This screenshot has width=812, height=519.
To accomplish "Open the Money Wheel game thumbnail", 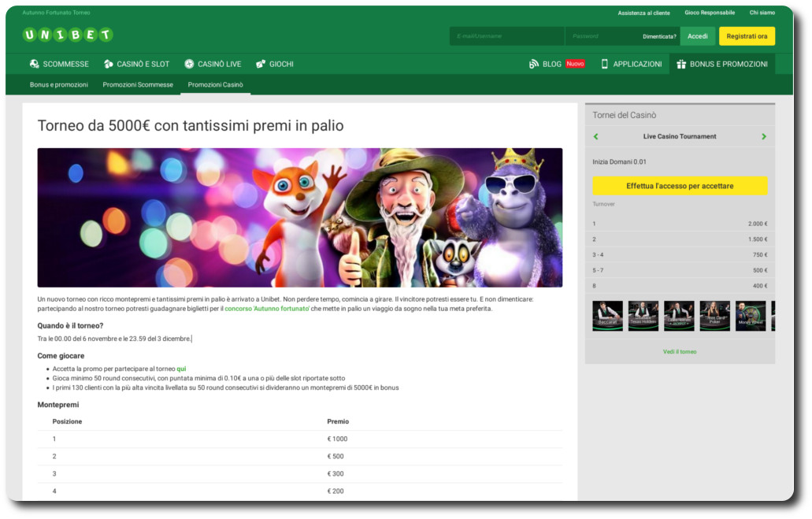I will coord(751,316).
